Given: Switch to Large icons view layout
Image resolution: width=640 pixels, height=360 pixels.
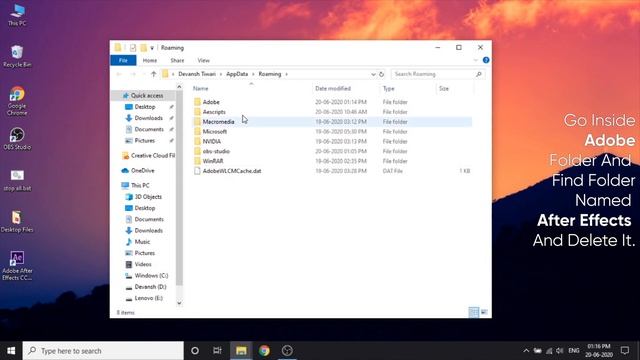Looking at the screenshot, I should 484,312.
